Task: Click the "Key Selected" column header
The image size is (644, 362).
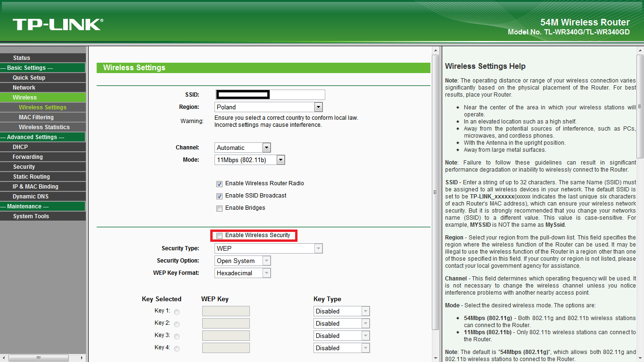Action: 162,299
